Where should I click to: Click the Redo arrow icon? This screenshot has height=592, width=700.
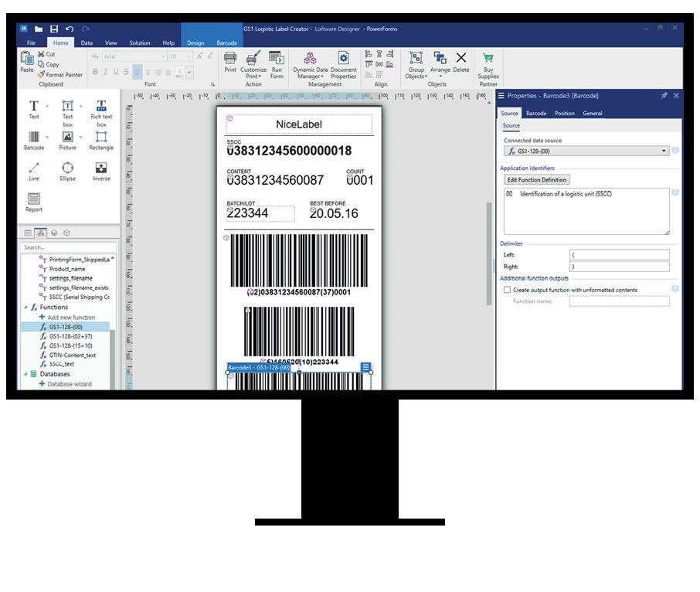(86, 29)
